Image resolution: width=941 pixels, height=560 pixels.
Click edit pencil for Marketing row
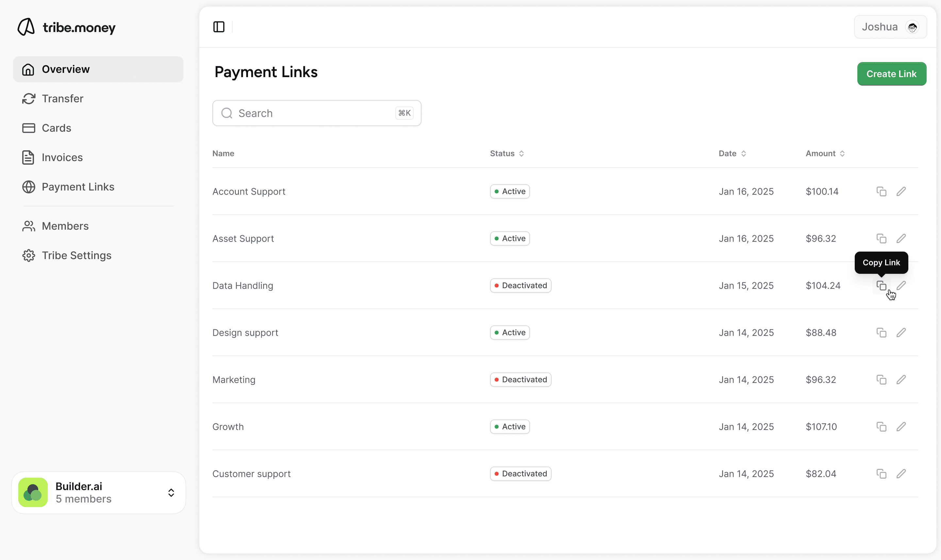coord(901,380)
